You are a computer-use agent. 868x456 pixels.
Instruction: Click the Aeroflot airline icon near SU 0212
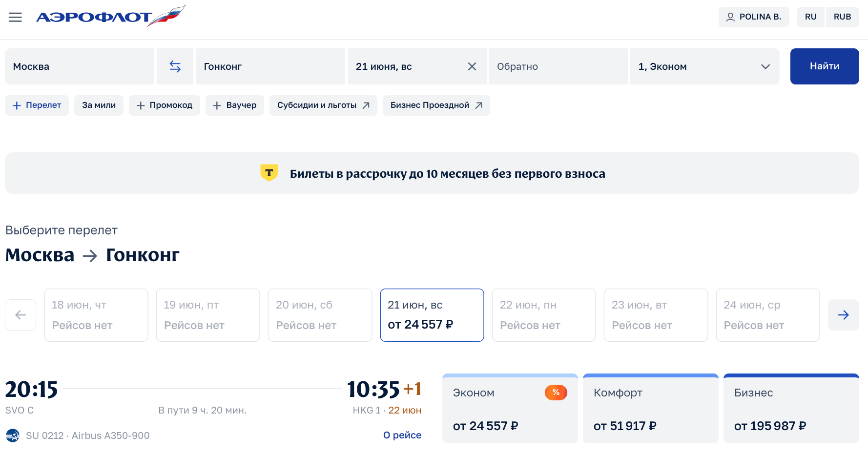(13, 435)
